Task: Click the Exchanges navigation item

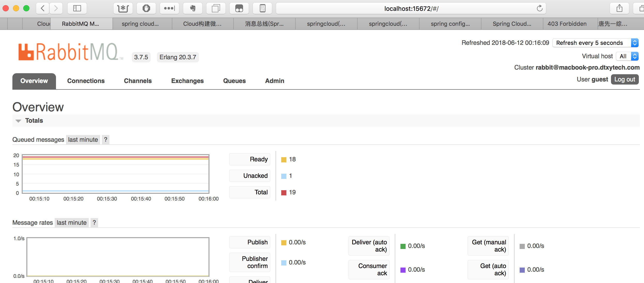Action: [x=187, y=81]
